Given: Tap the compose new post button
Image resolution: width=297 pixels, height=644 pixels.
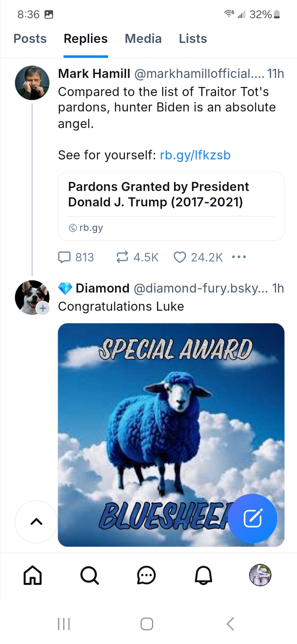Looking at the screenshot, I should click(x=253, y=518).
